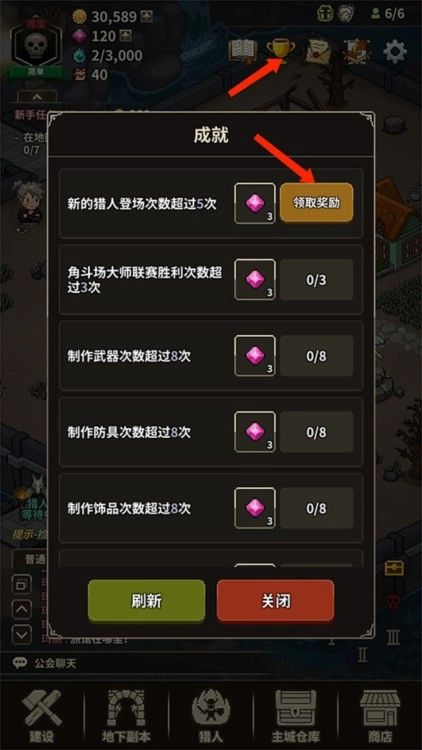Open the 建设 construction tab
The width and height of the screenshot is (422, 750).
click(x=42, y=716)
